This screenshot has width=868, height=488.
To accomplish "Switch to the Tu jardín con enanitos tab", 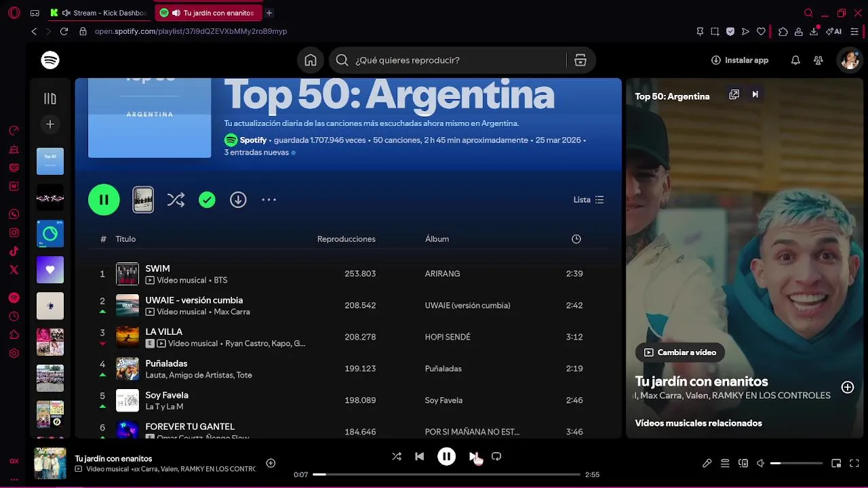I will pyautogui.click(x=208, y=13).
